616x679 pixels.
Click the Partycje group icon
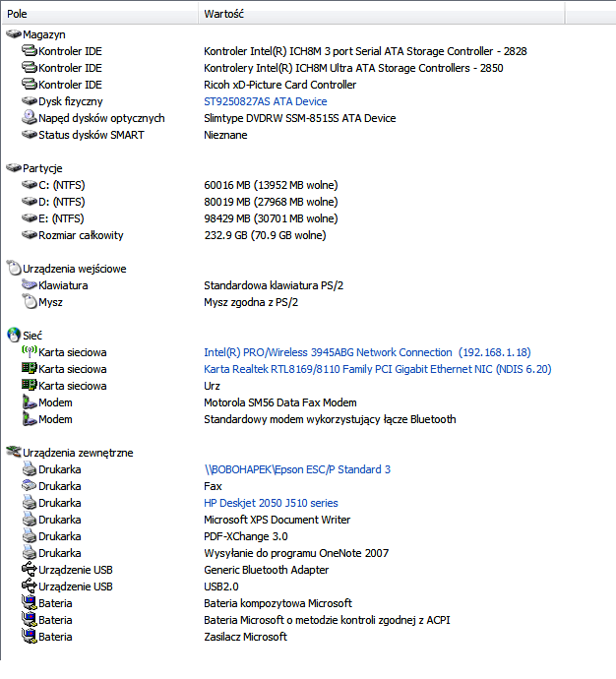point(14,167)
